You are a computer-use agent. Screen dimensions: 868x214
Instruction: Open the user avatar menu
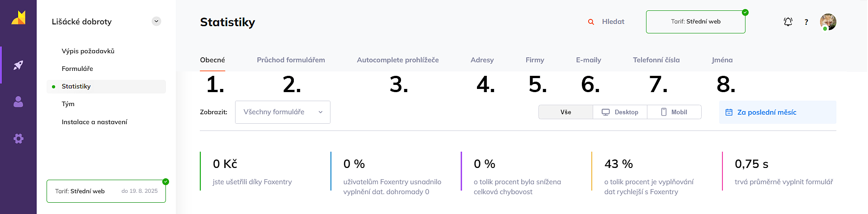(x=828, y=22)
